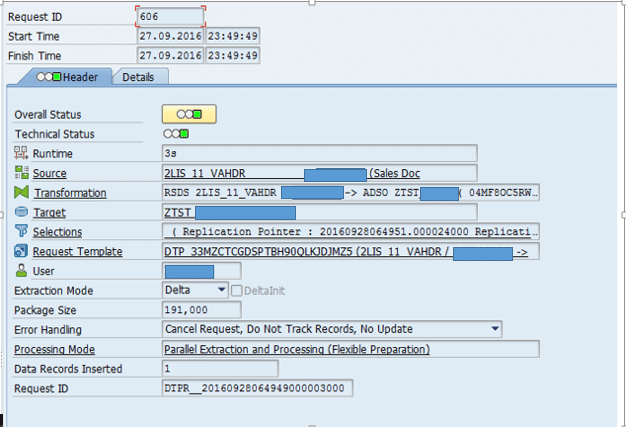
Task: Click the Target database icon
Action: (21, 212)
